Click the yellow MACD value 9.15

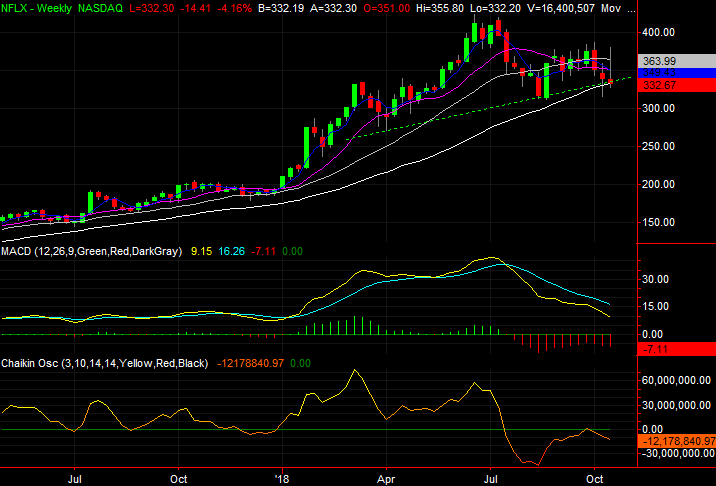click(201, 251)
